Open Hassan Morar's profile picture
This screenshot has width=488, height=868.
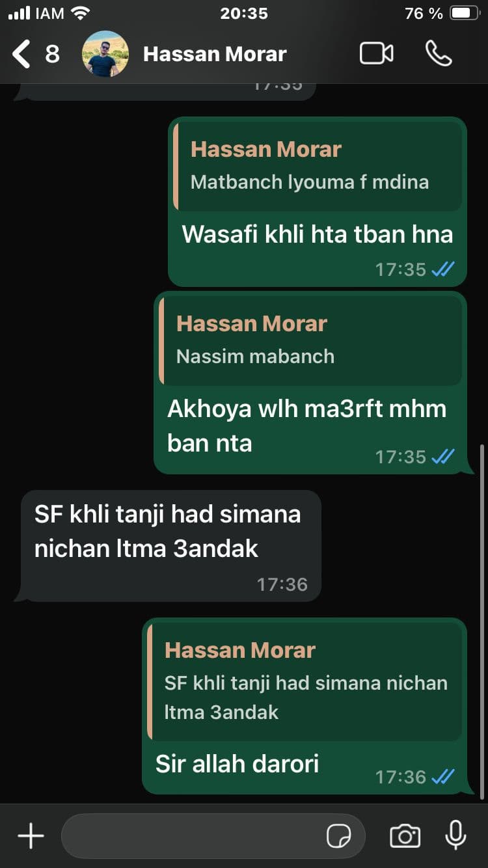coord(105,54)
